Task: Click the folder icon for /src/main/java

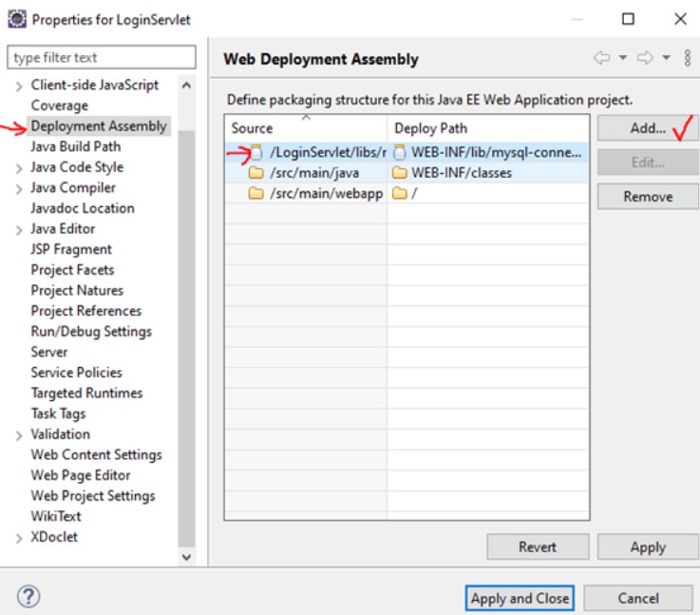Action: (x=255, y=173)
